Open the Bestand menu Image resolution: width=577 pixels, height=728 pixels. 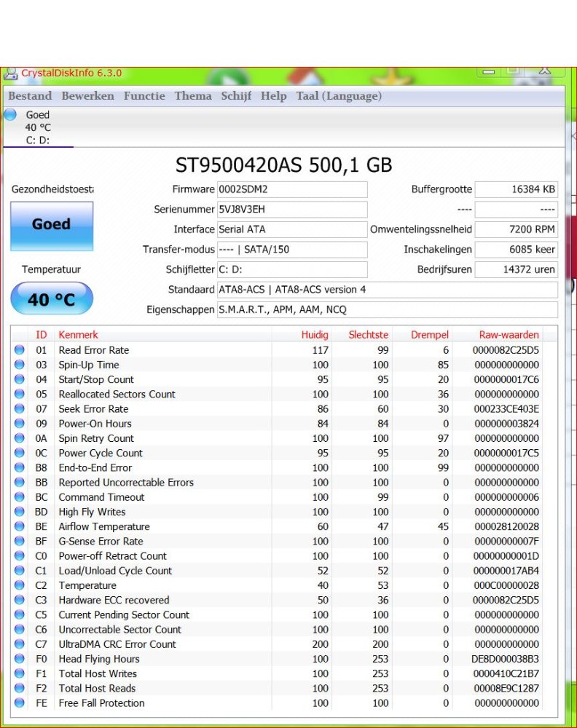click(x=30, y=96)
